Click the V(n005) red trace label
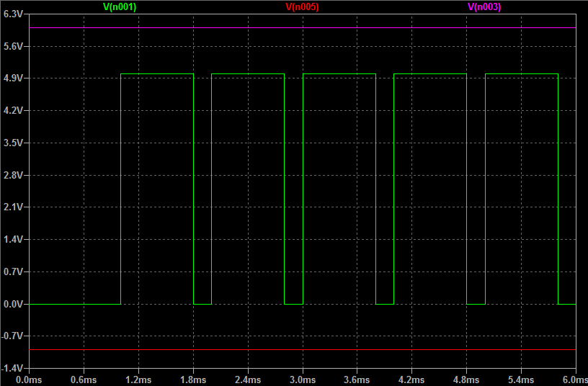The width and height of the screenshot is (588, 386). click(302, 6)
